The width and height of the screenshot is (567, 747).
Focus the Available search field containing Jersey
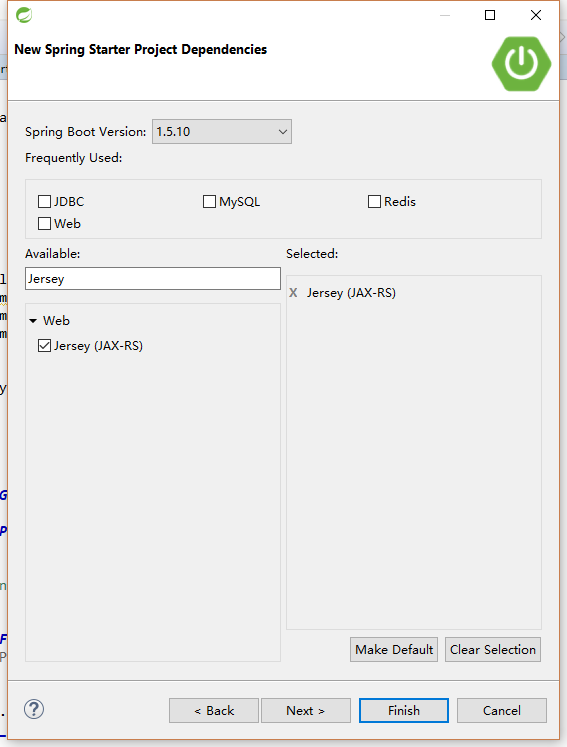(x=153, y=279)
